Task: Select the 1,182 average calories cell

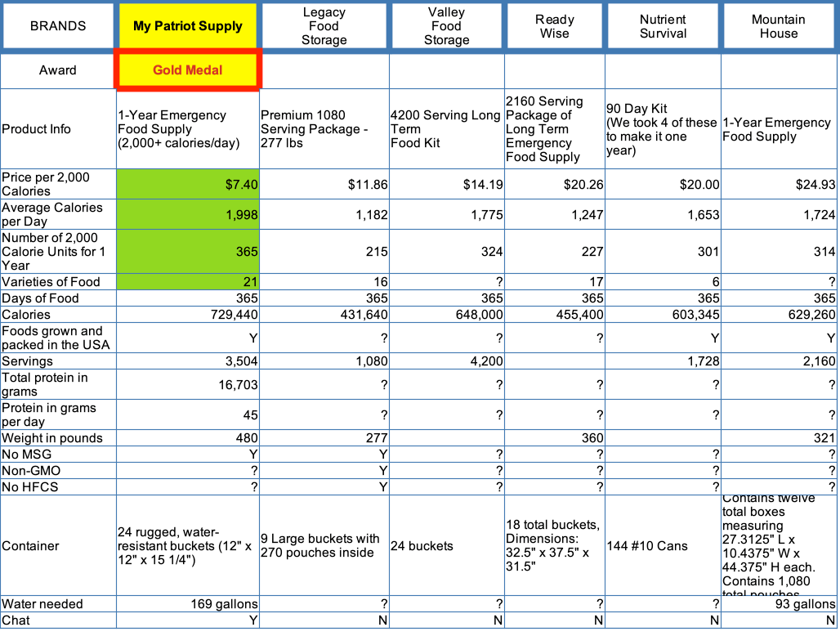Action: point(324,214)
